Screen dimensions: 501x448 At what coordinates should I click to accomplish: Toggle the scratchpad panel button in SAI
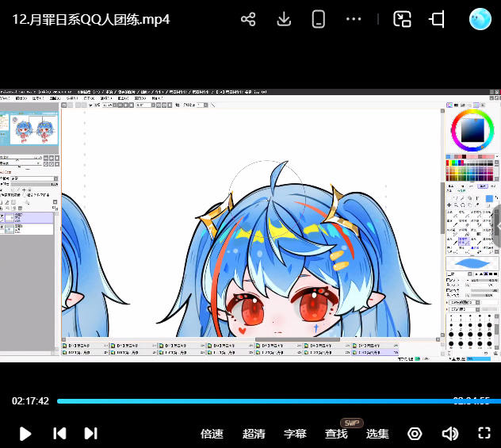(x=483, y=105)
